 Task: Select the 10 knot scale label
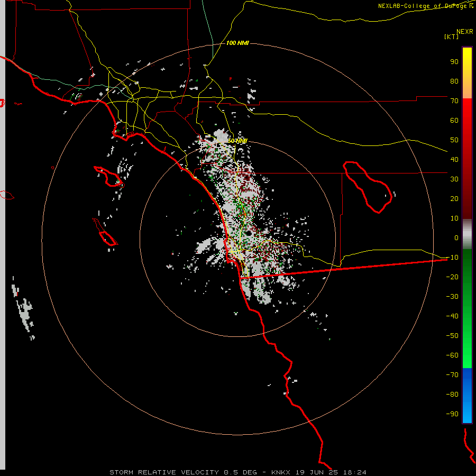coord(454,218)
